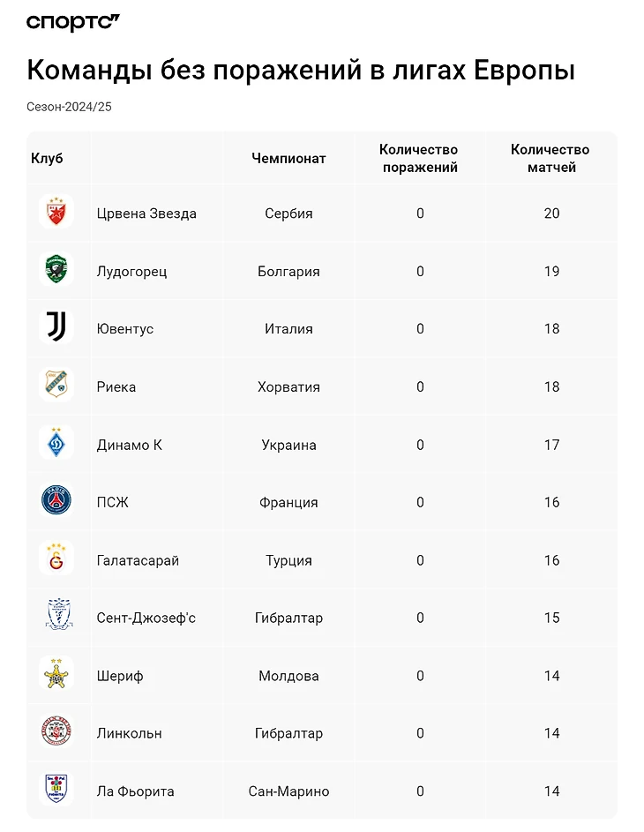Select the Ювентус team name

(x=125, y=329)
